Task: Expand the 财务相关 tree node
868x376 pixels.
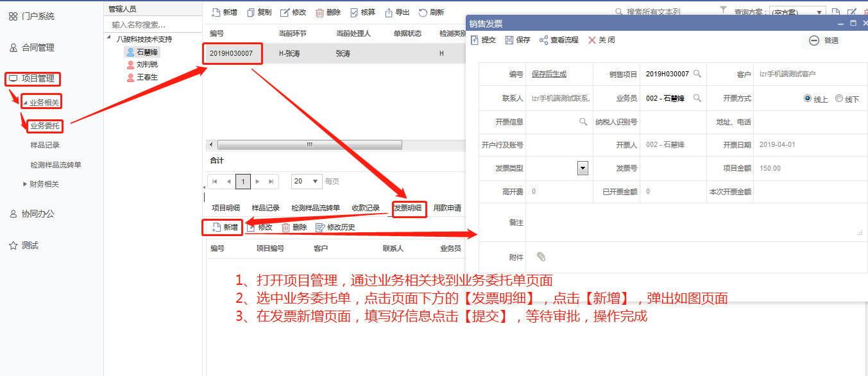Action: click(25, 184)
